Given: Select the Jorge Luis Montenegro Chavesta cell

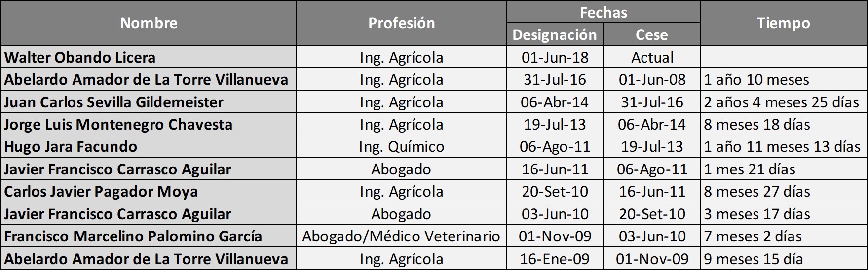Looking at the screenshot, I should 118,125.
